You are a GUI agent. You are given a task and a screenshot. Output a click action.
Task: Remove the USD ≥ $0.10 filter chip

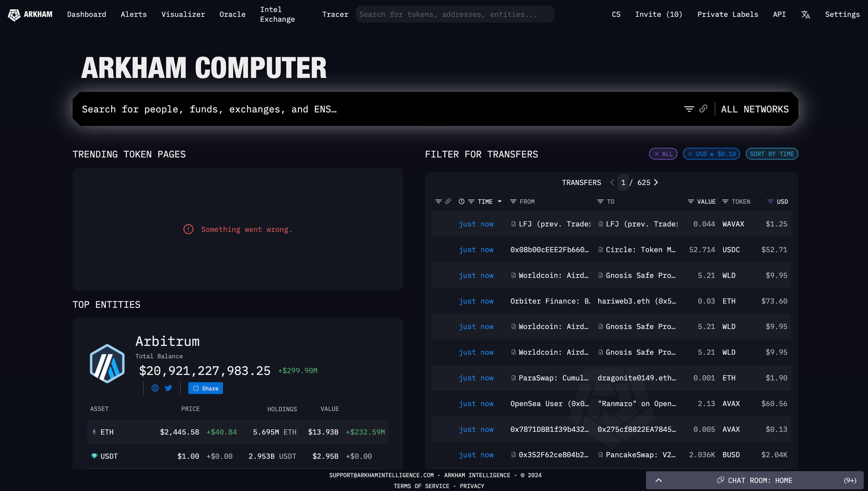[690, 154]
